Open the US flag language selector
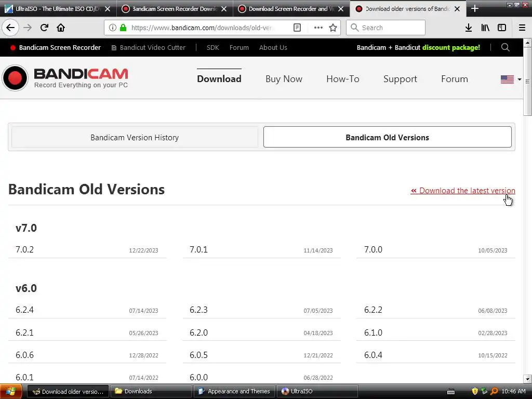The width and height of the screenshot is (532, 399). click(511, 79)
